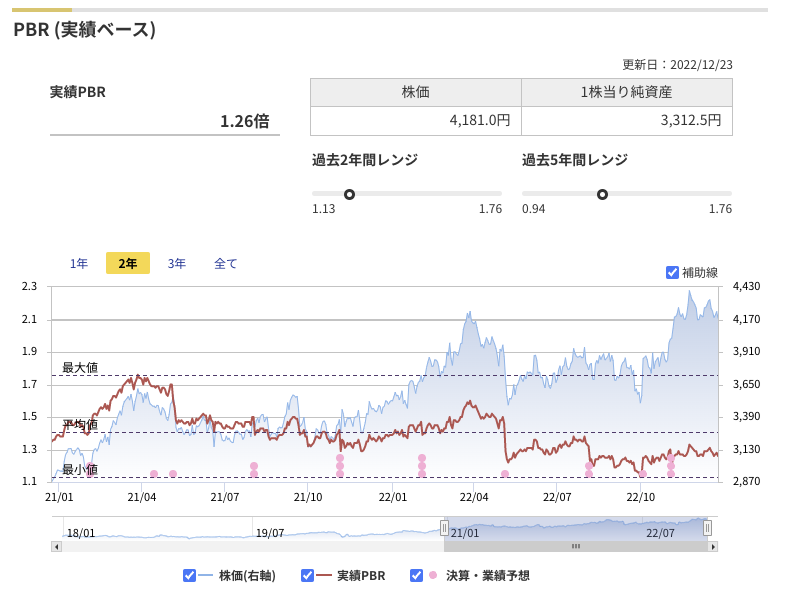Viewport: 785px width, 607px height.
Task: Click the left scroll arrow of navigator
Action: [57, 546]
